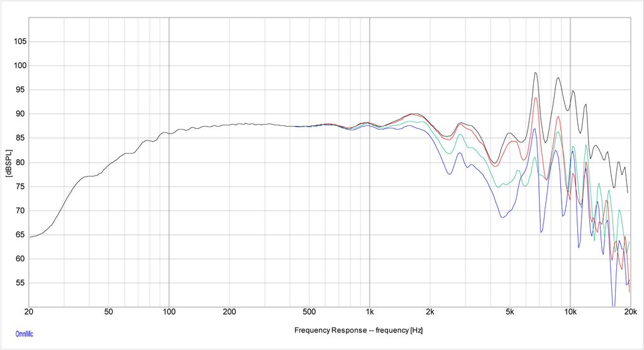Click the Frequency Response axis title
Viewport: 644px width, 350px height.
click(358, 330)
